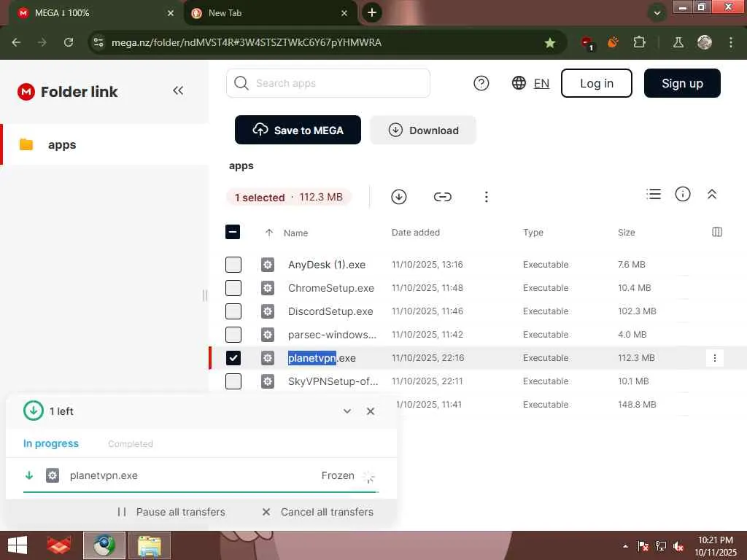Collapse the selection bar chevron
The width and height of the screenshot is (747, 560).
(712, 194)
